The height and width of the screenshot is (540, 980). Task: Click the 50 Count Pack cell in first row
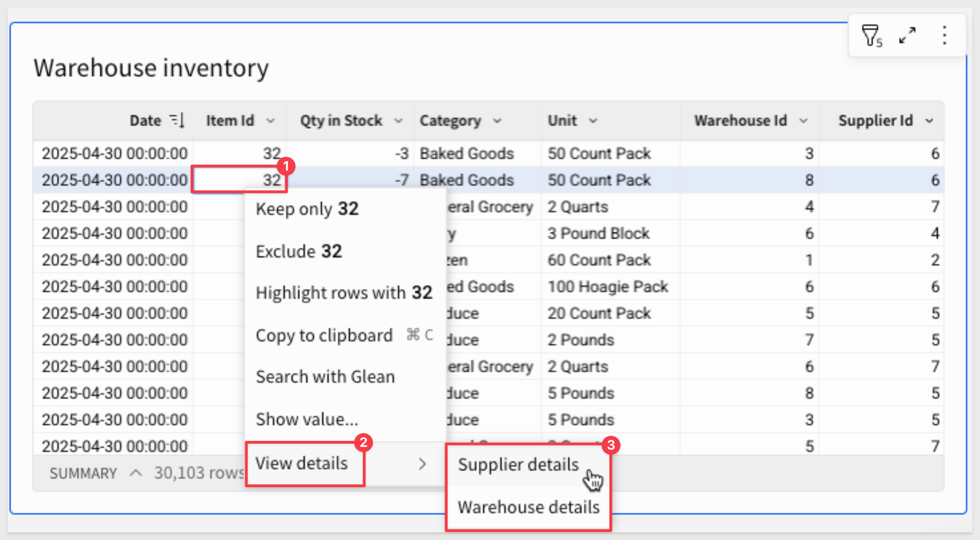(x=599, y=153)
